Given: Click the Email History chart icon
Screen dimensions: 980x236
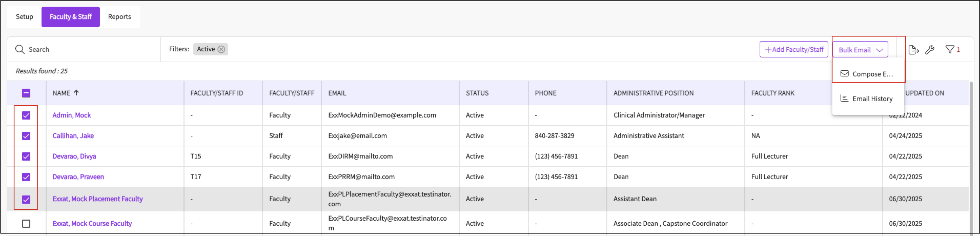Looking at the screenshot, I should (x=844, y=99).
